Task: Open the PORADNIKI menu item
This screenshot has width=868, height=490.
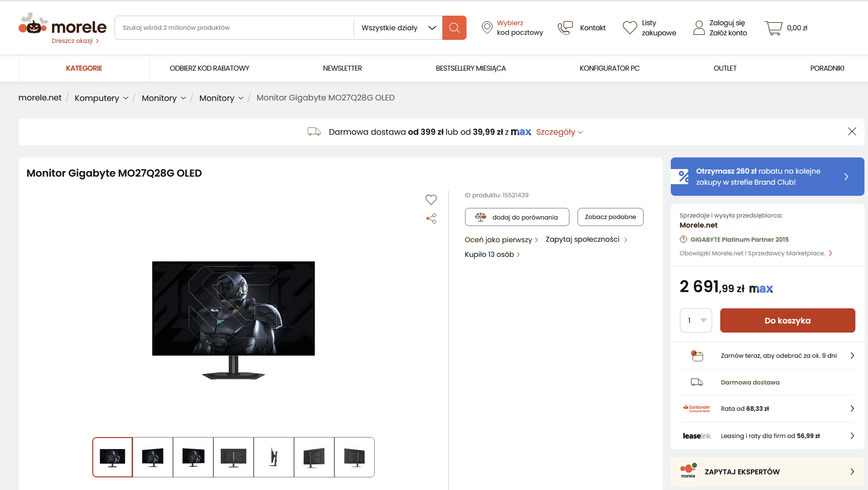Action: click(x=827, y=68)
